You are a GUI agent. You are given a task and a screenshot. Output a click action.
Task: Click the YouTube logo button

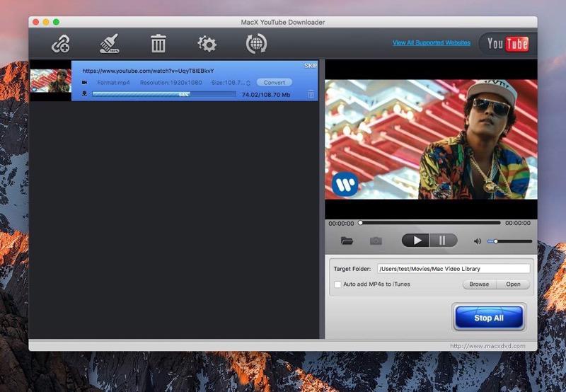[507, 44]
